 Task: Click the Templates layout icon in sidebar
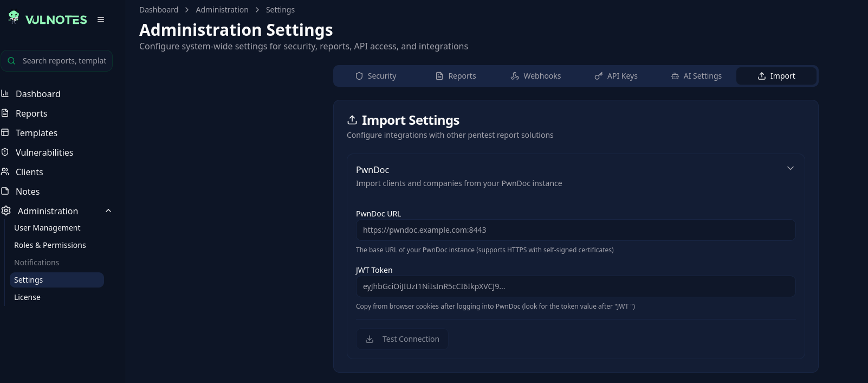pos(5,132)
